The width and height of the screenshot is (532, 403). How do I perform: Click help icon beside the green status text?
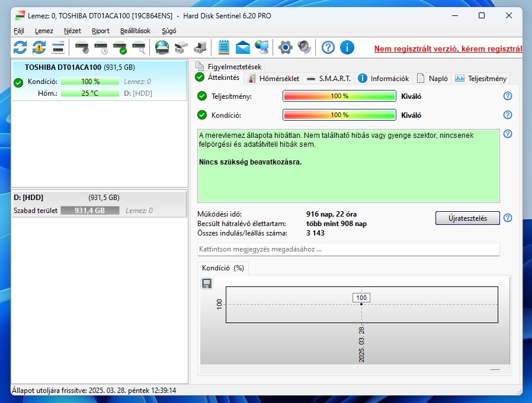508,134
